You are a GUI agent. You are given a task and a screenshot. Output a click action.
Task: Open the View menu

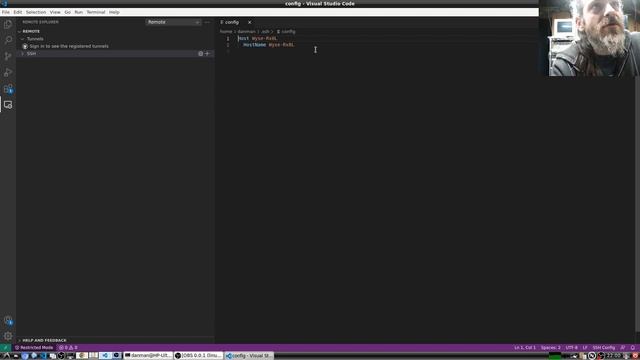point(55,12)
